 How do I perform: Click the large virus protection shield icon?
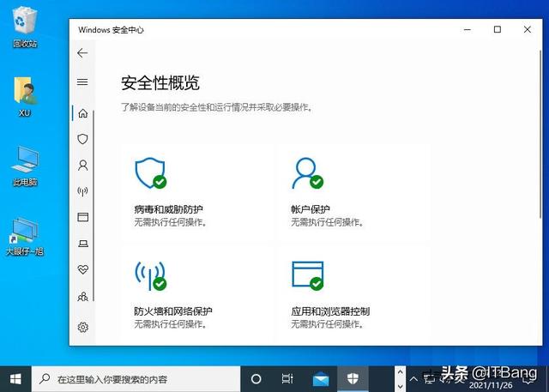(151, 173)
